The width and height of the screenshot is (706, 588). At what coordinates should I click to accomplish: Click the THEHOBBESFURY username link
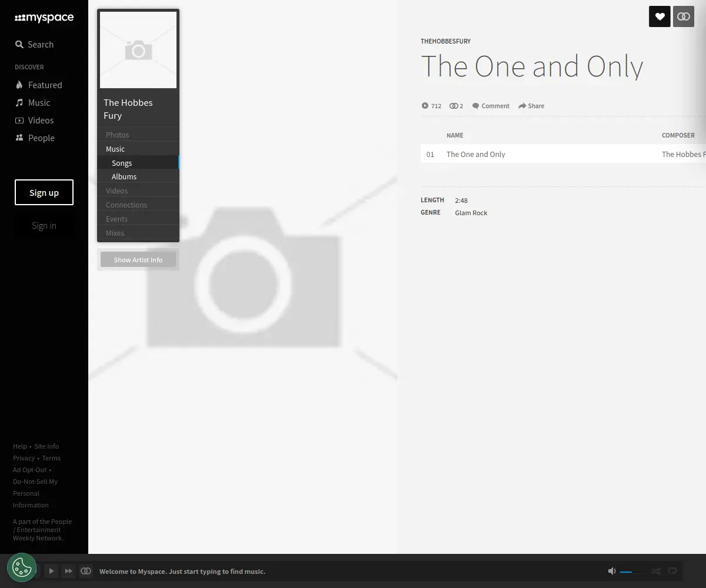coord(445,41)
